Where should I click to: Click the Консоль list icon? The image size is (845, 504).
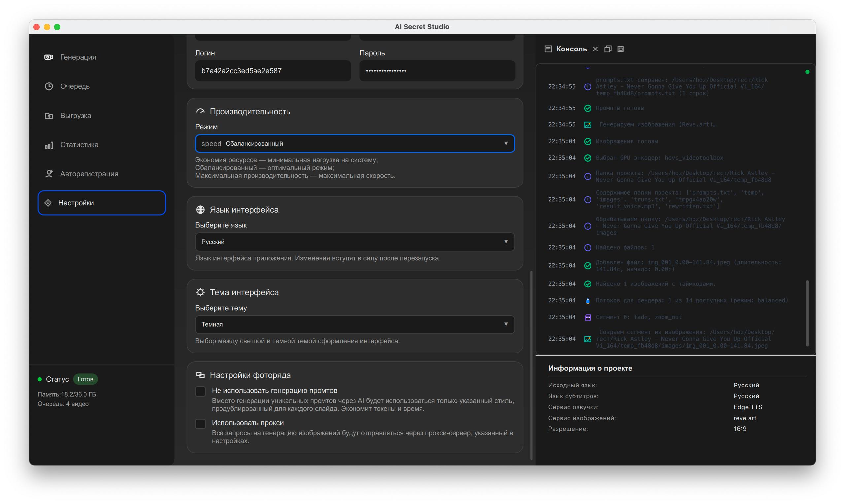pyautogui.click(x=548, y=49)
